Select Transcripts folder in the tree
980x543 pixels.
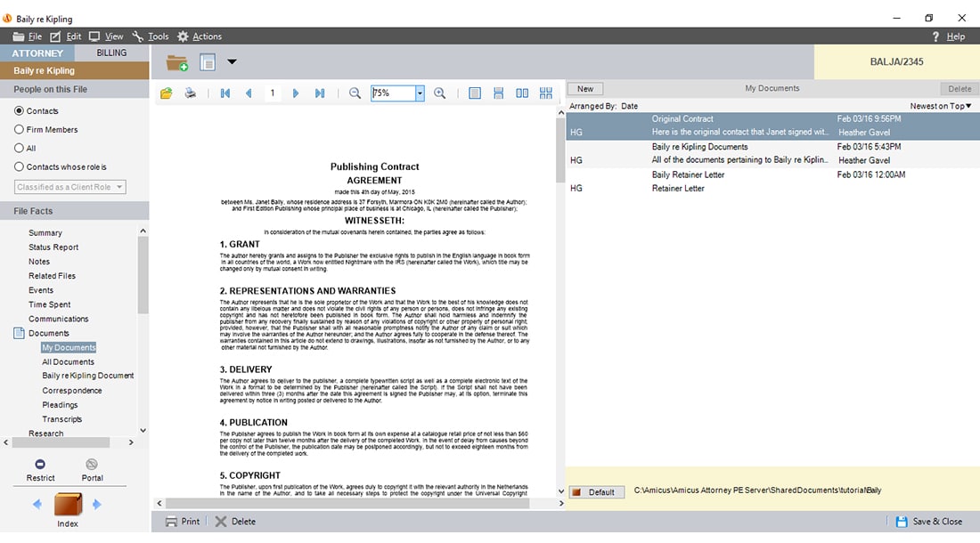click(61, 419)
